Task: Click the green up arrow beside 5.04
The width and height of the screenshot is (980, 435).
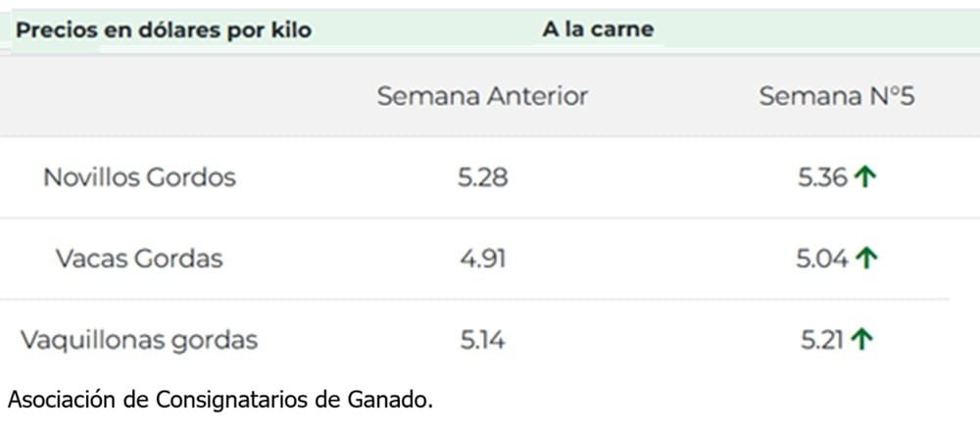Action: (x=865, y=258)
